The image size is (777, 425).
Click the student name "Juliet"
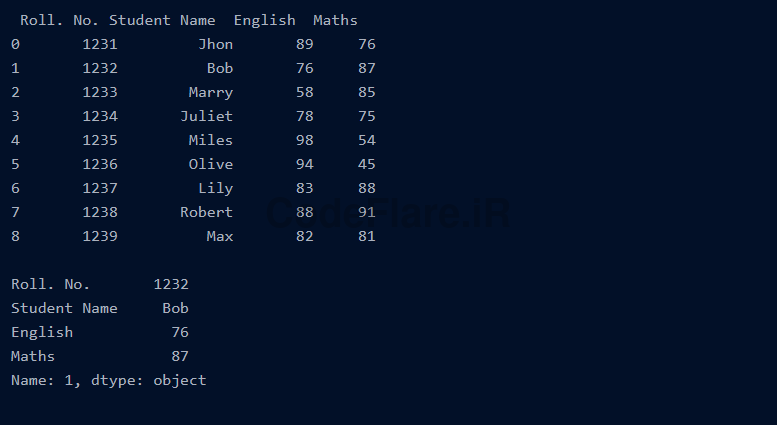coord(206,116)
